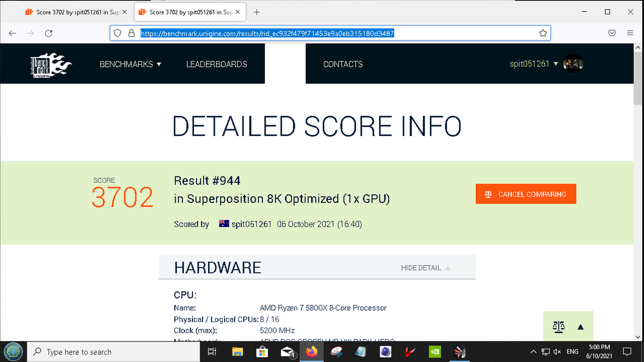Expand the spit051261 account dropdown
644x362 pixels.
(534, 64)
